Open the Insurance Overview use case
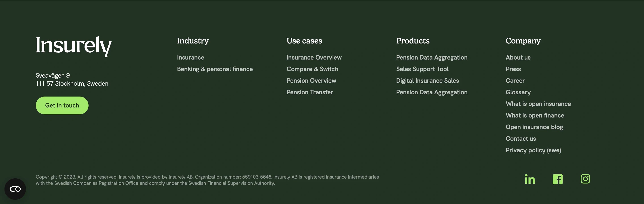This screenshot has width=644, height=204. point(314,57)
